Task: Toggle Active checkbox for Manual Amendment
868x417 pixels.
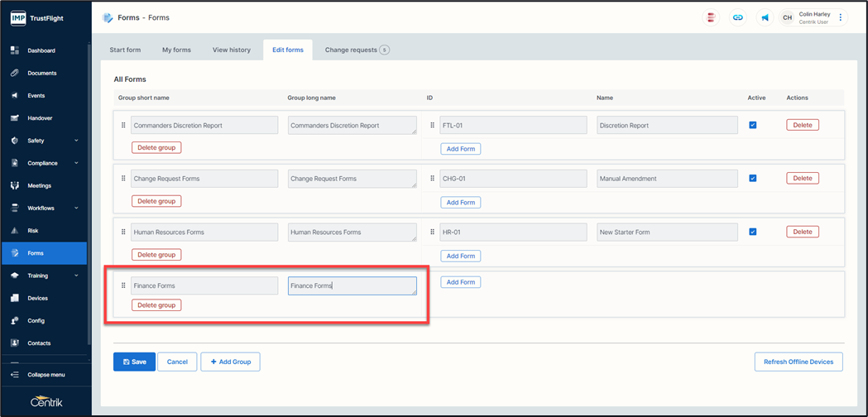Action: tap(752, 178)
